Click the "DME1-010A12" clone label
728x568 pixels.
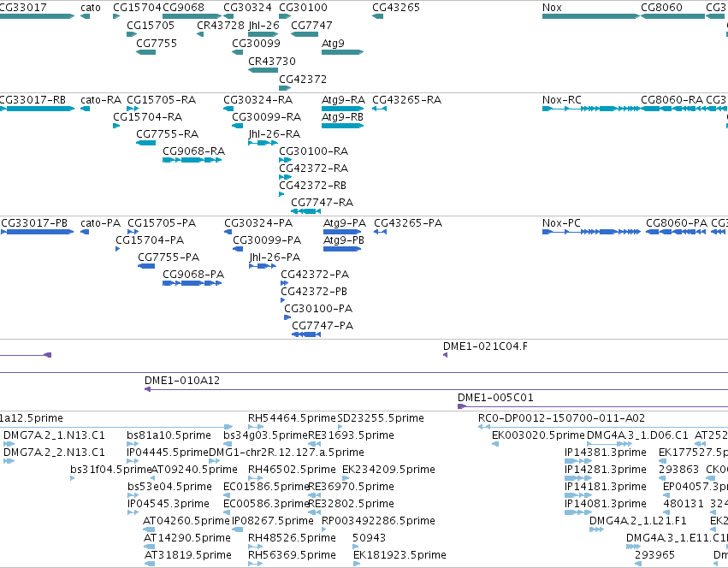pos(182,381)
